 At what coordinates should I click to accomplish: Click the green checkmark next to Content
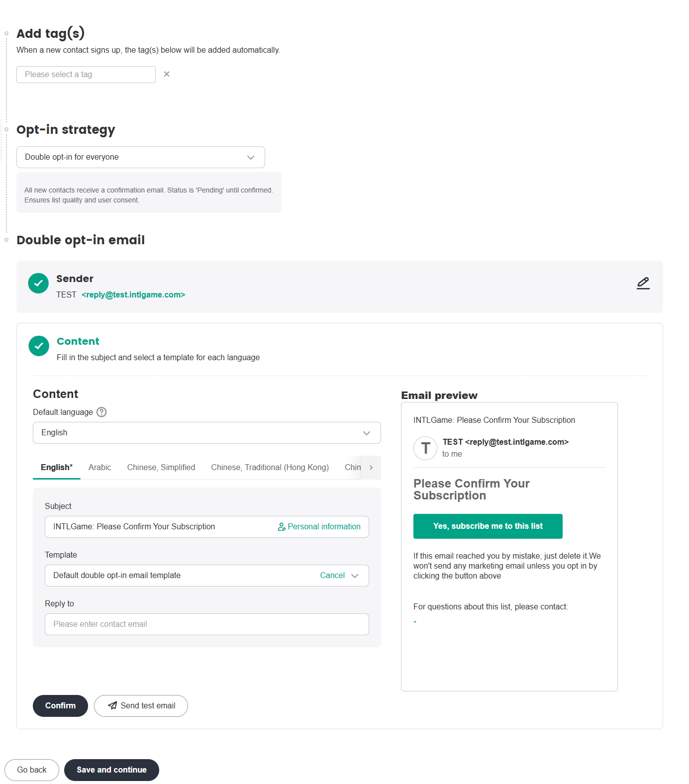tap(39, 346)
